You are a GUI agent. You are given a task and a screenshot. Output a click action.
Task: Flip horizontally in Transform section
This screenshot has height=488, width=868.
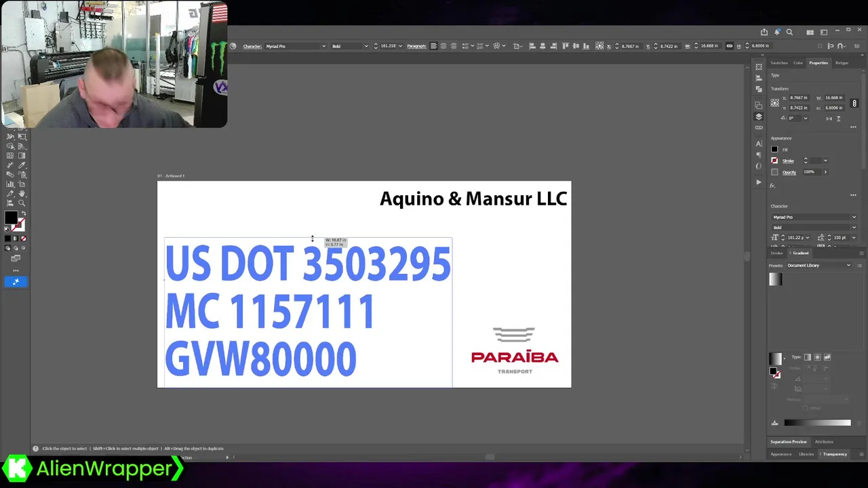click(x=829, y=119)
